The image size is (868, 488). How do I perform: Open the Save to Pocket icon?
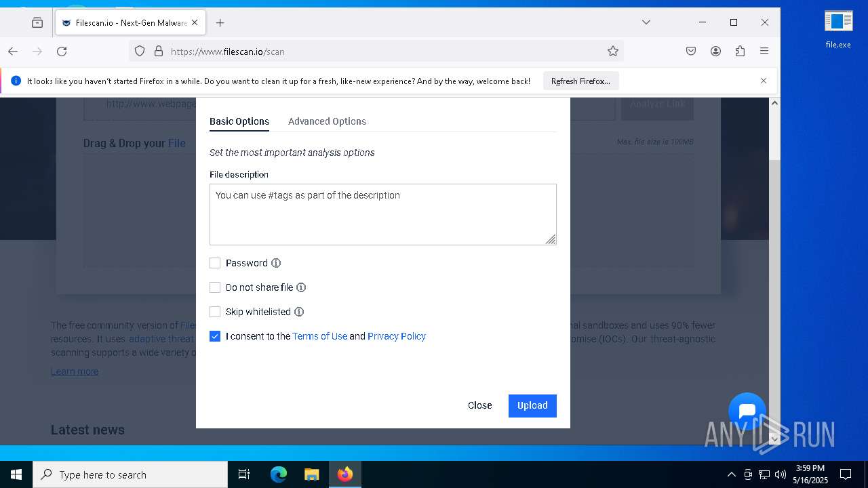coord(691,51)
